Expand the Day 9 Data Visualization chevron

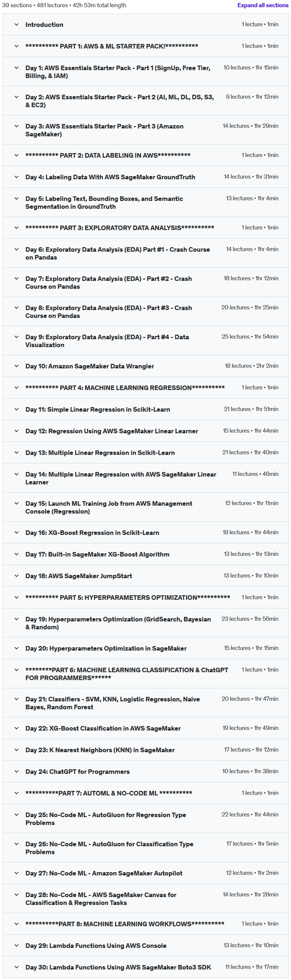(16, 337)
